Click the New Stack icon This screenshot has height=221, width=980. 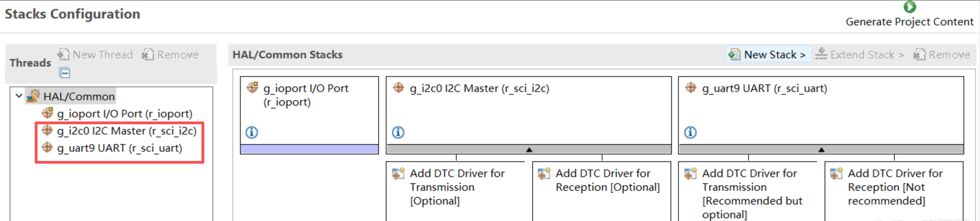(734, 54)
